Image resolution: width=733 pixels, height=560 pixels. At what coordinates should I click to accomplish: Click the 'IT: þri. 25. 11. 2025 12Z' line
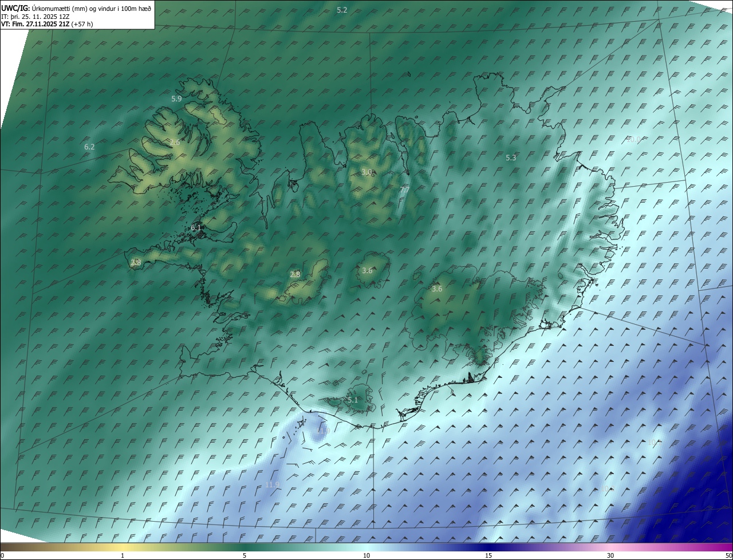36,17
